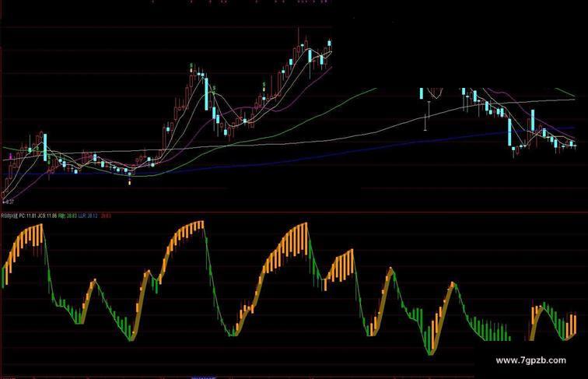Click the red 28.83 value in indicator header
This screenshot has width=588, height=379.
pyautogui.click(x=106, y=216)
